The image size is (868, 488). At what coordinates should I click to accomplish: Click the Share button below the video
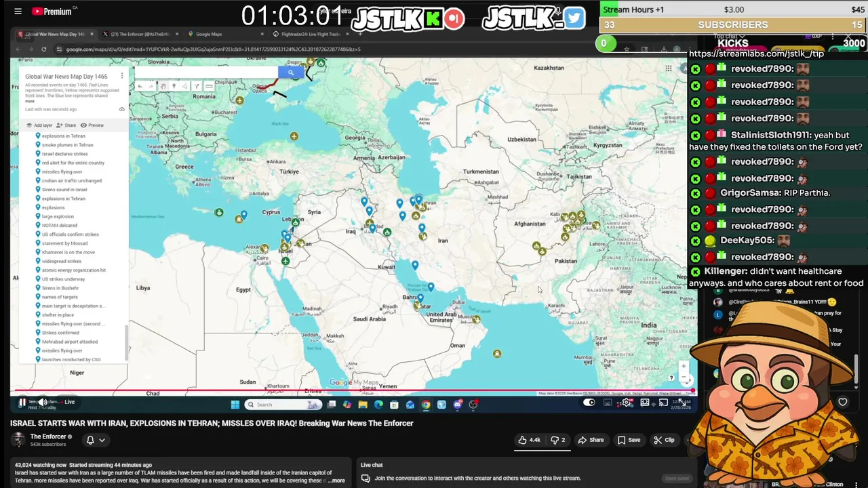coord(591,440)
